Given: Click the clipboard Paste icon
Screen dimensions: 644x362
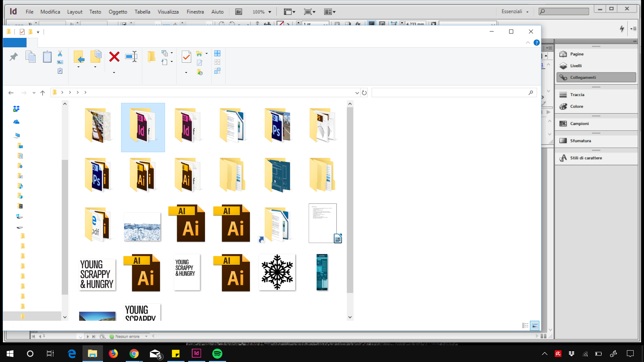Looking at the screenshot, I should pyautogui.click(x=47, y=57).
